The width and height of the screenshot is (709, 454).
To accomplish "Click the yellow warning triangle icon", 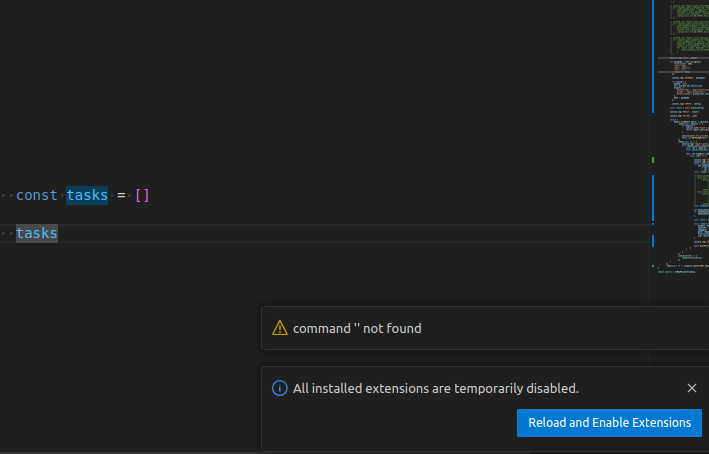I will coord(279,328).
